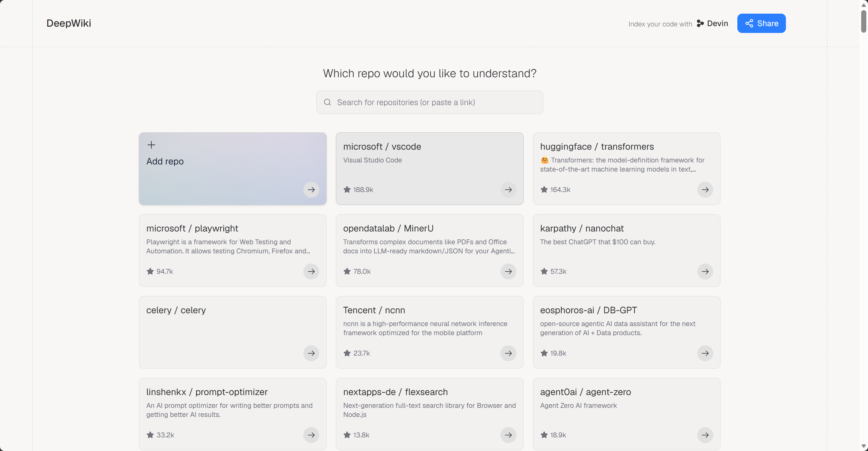
Task: Open agent0ai / agent-zero arrow button
Action: [x=705, y=435]
